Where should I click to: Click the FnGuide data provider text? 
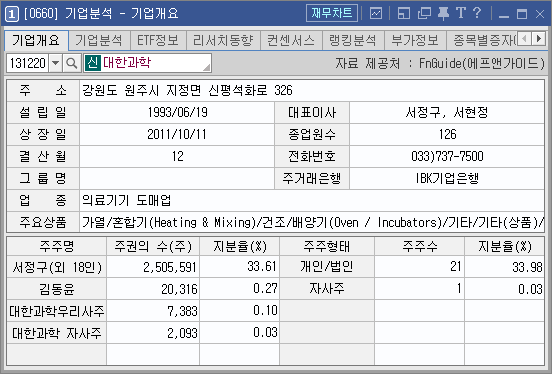(x=439, y=63)
